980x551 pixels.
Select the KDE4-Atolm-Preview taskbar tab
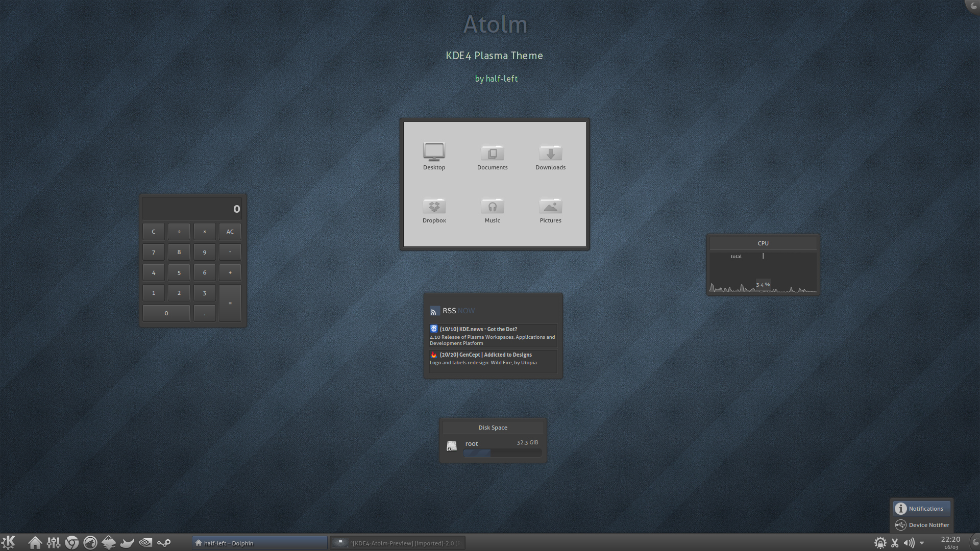coord(397,543)
